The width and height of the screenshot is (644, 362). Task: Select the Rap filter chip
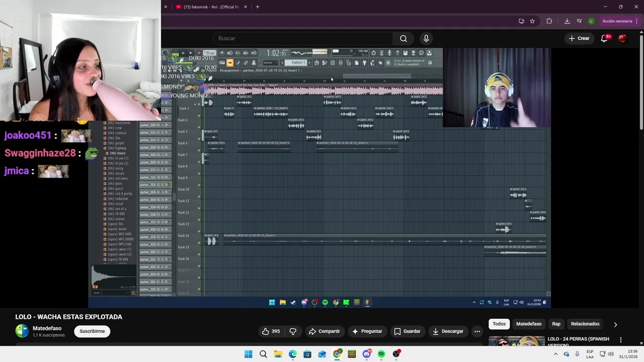click(x=556, y=324)
